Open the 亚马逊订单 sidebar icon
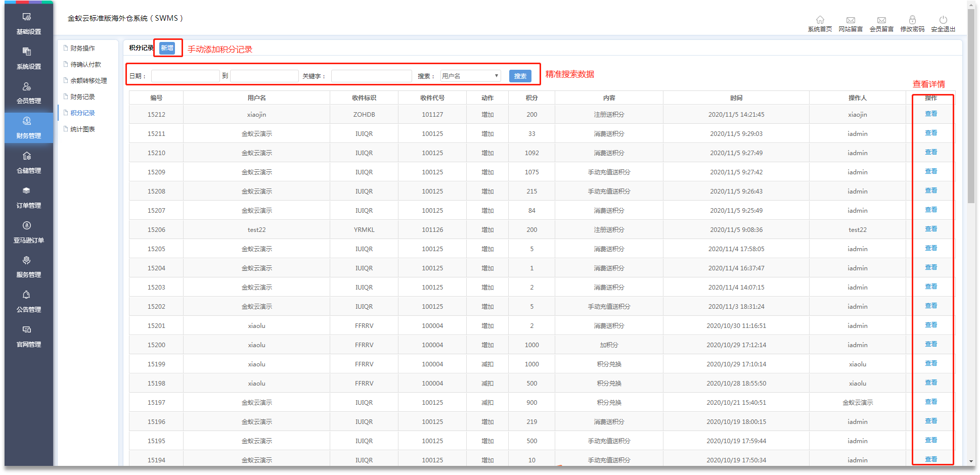Viewport: 980px width, 475px height. (27, 226)
